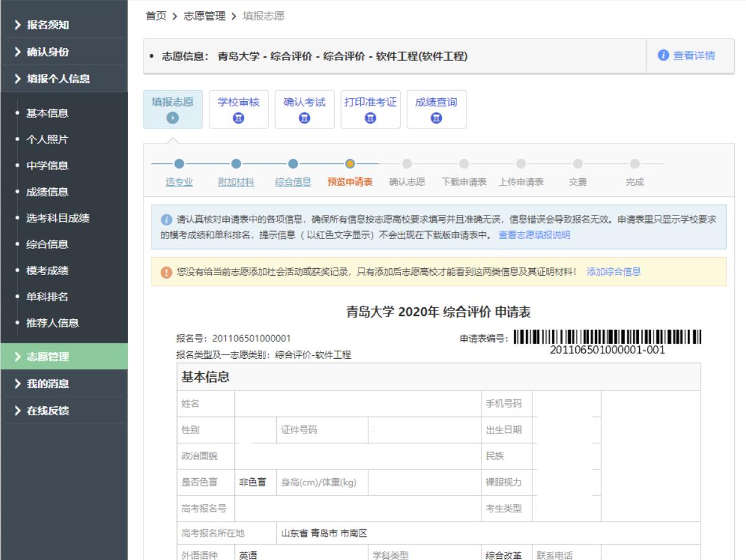The width and height of the screenshot is (746, 560).
Task: Click the step dot above 选专业
Action: click(x=179, y=164)
